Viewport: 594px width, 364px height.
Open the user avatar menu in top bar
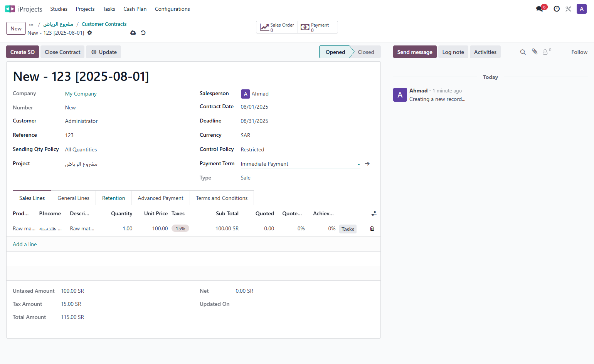(582, 9)
